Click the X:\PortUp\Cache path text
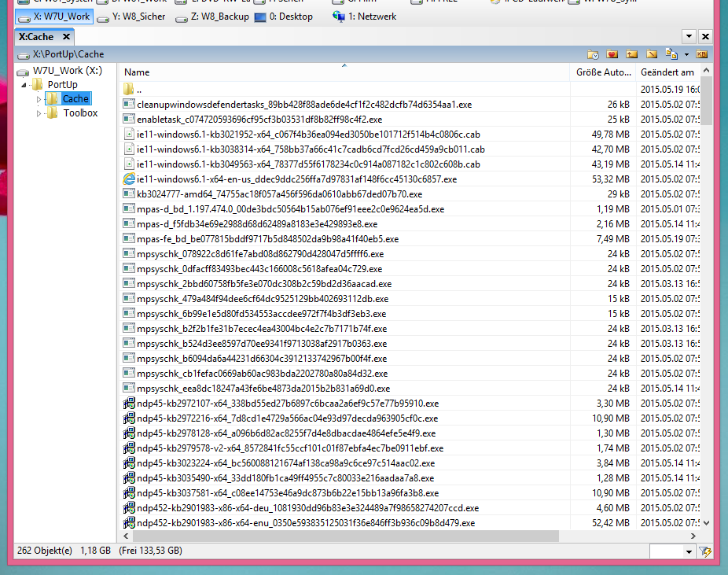Image resolution: width=728 pixels, height=575 pixels. tap(68, 54)
